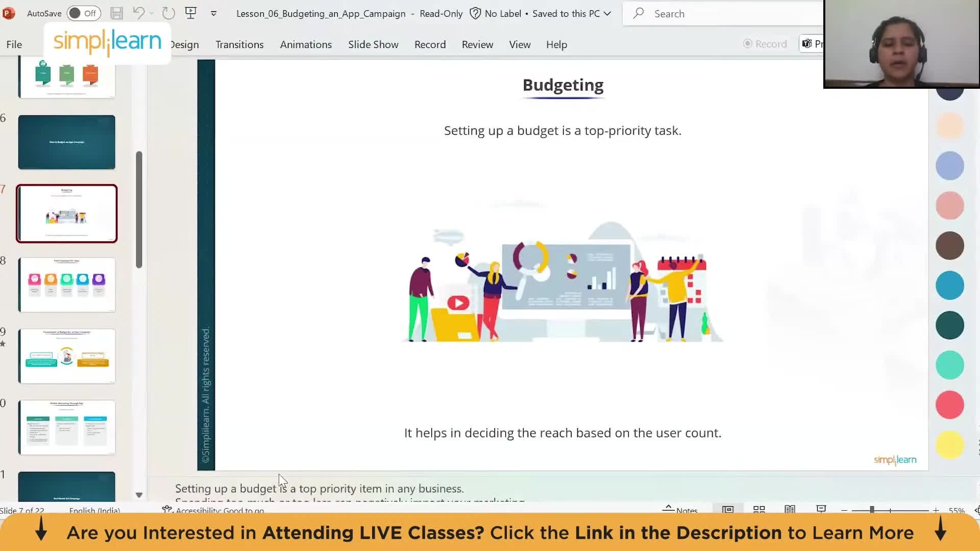Click the Present in Teams button
Screen dimensions: 980x551
(x=812, y=44)
